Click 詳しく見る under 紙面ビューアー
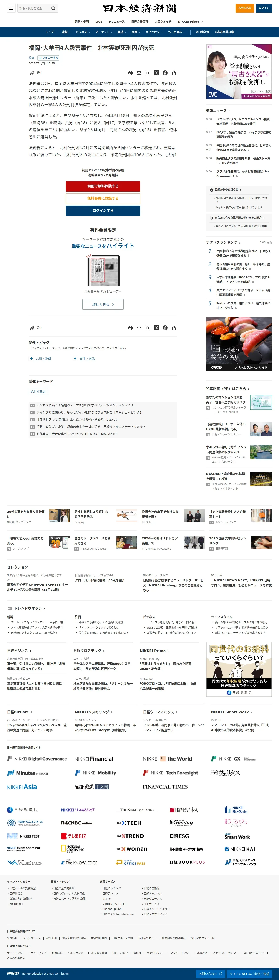This screenshot has width=279, height=980. pyautogui.click(x=103, y=304)
